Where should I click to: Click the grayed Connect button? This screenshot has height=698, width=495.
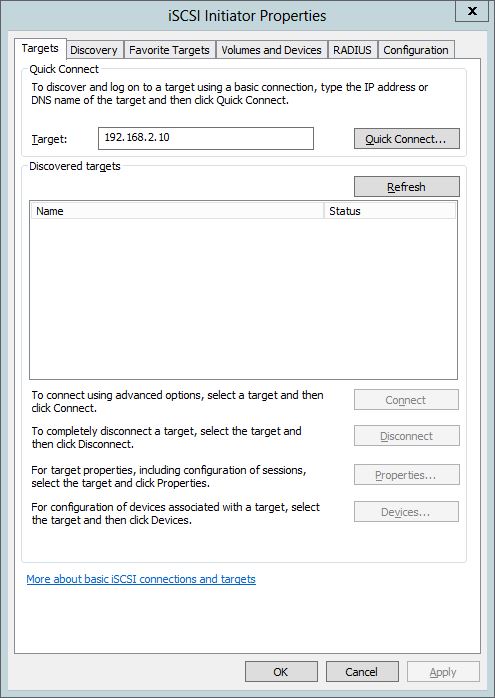point(406,400)
